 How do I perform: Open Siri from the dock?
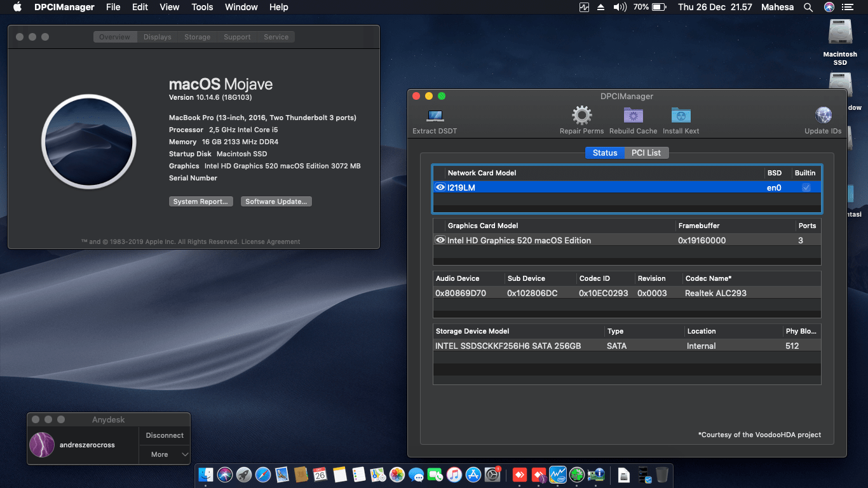click(x=224, y=474)
